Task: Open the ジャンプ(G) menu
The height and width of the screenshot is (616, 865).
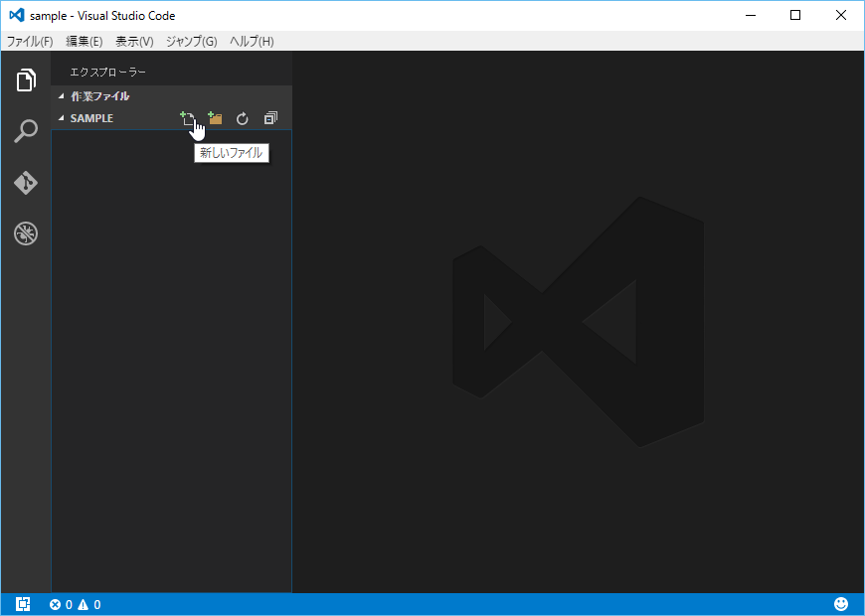Action: pyautogui.click(x=191, y=42)
